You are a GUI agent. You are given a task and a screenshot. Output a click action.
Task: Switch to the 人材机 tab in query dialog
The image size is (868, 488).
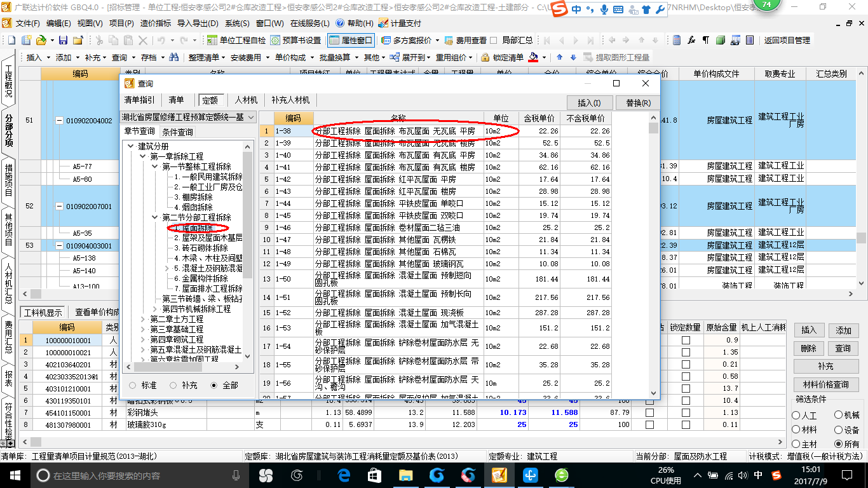(x=246, y=100)
